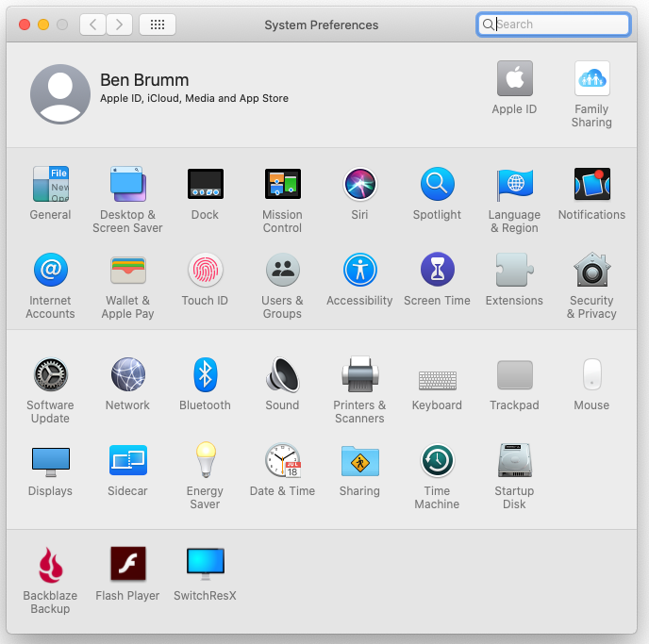Open Mission Control settings
649x644 pixels.
(x=282, y=185)
